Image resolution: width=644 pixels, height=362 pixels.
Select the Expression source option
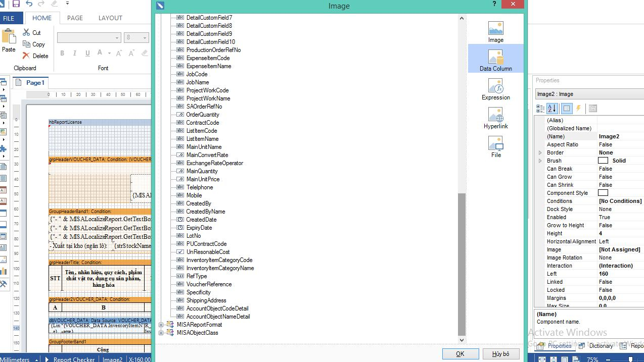pos(495,89)
